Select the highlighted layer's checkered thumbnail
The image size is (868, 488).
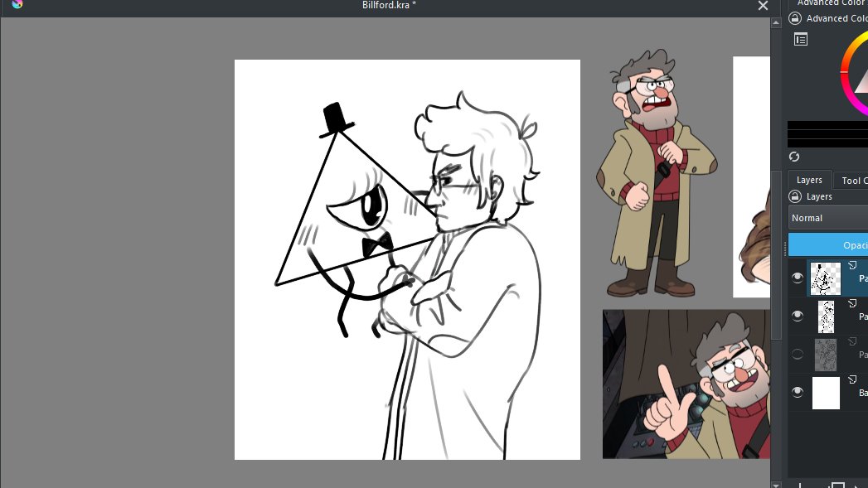(x=826, y=278)
